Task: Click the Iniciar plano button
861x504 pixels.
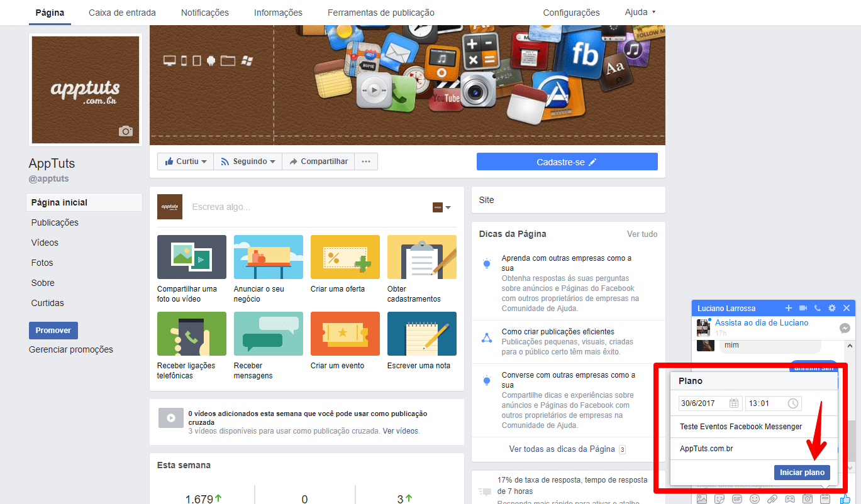Action: (802, 473)
